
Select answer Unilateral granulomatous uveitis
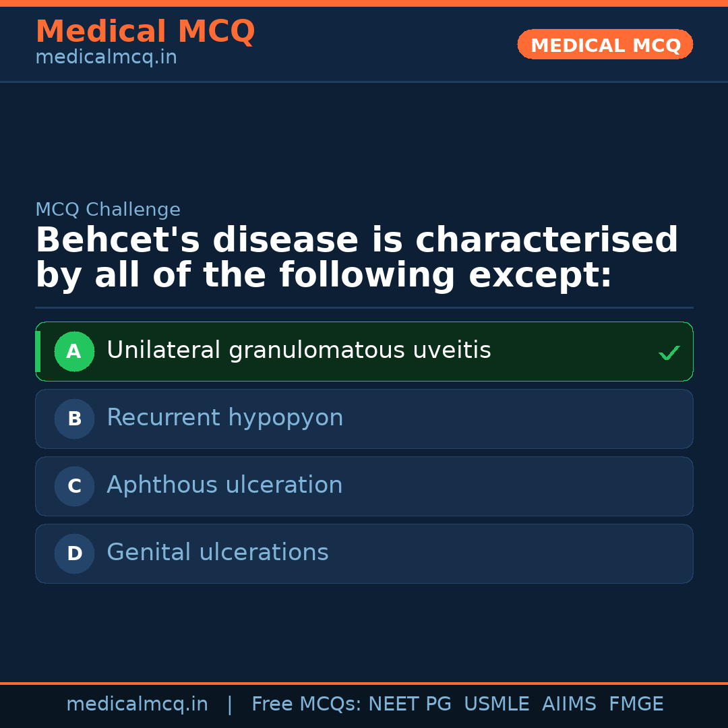299,351
